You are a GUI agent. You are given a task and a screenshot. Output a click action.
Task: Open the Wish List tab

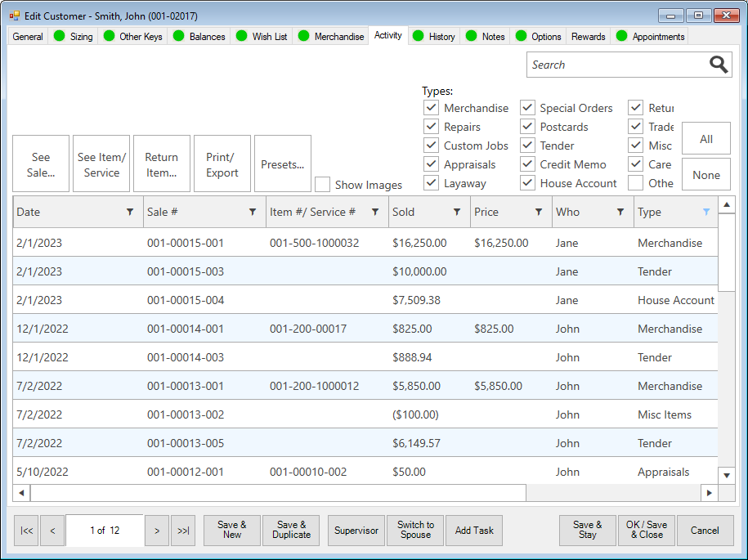(x=269, y=37)
